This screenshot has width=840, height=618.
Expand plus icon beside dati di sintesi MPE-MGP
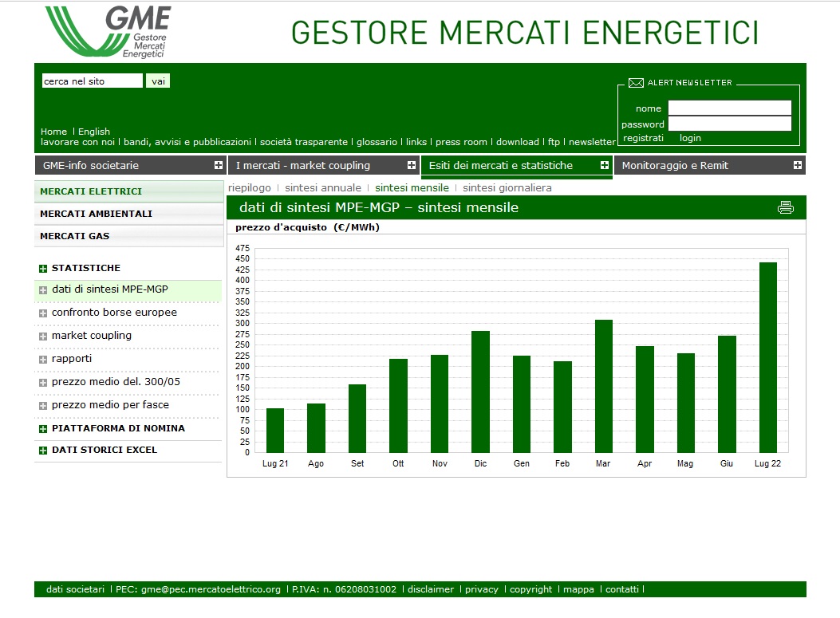43,290
